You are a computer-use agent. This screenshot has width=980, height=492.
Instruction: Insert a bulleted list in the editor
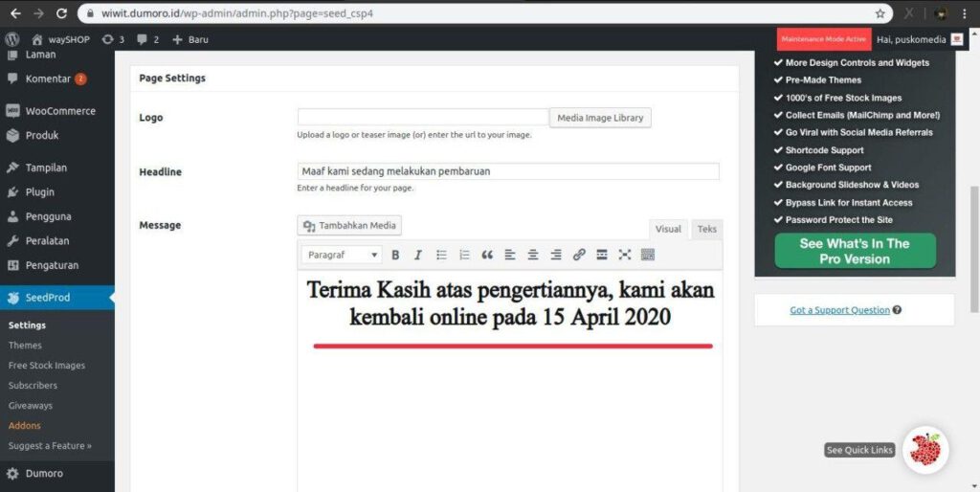[x=441, y=255]
